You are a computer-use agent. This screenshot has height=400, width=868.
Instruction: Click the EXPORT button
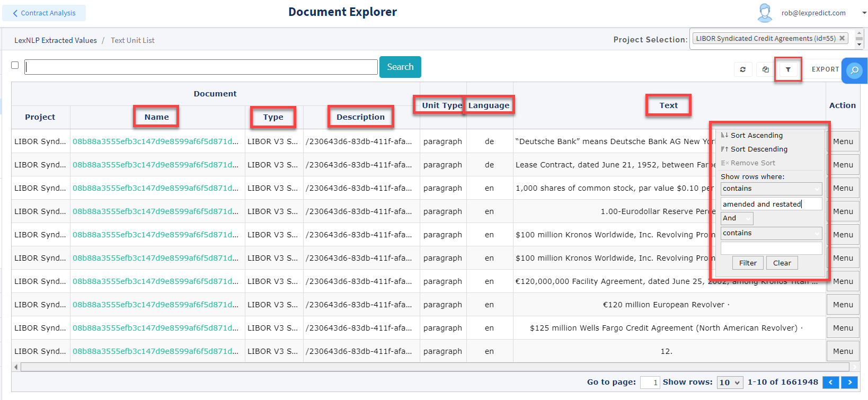click(x=825, y=69)
